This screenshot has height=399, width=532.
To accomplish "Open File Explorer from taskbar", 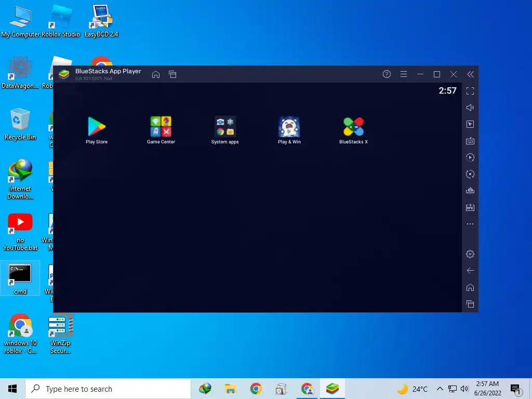I will tap(230, 389).
